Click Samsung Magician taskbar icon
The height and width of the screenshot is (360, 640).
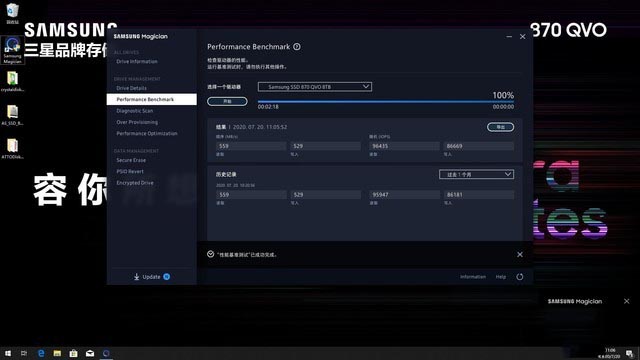pyautogui.click(x=106, y=353)
